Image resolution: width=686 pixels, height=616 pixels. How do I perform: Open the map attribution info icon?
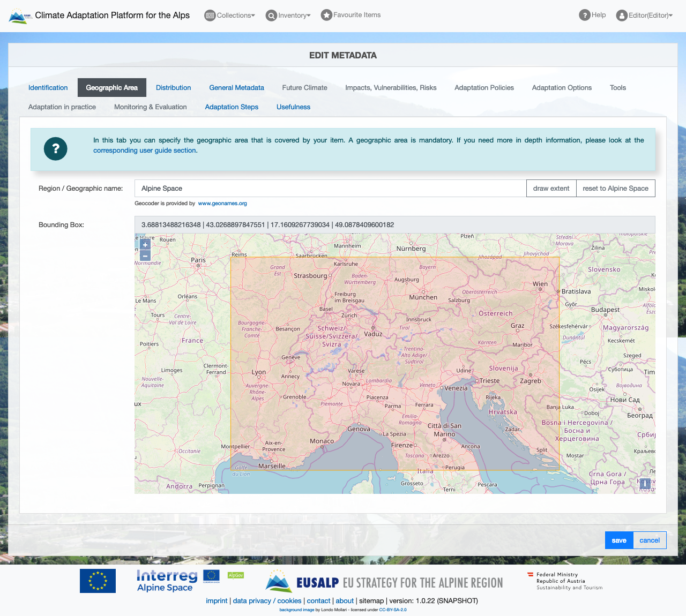645,484
